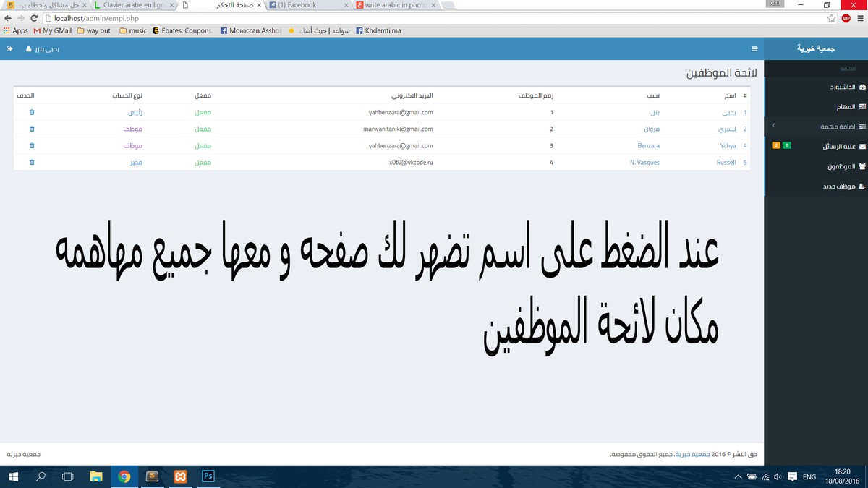Delete the row with marwan.tanik@gmail.com's neighbor Yahya Benzara

[x=31, y=145]
